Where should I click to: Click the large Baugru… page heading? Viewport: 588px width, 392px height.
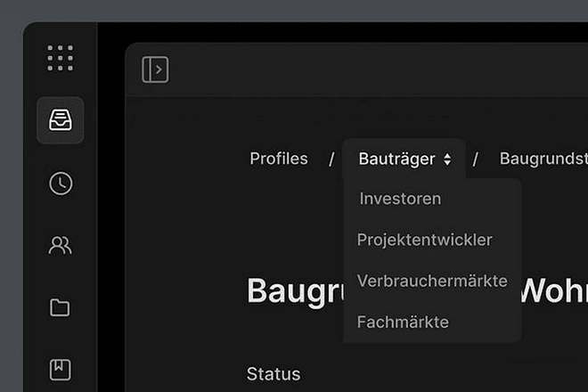click(x=293, y=290)
